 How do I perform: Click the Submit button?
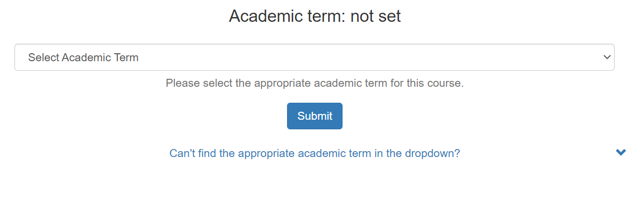pyautogui.click(x=315, y=116)
